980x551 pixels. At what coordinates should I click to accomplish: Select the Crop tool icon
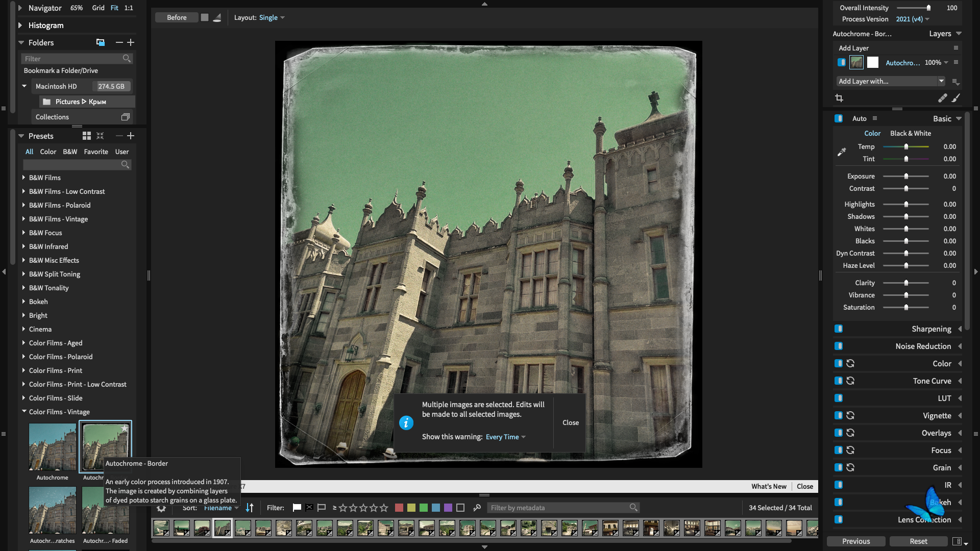[x=839, y=98]
